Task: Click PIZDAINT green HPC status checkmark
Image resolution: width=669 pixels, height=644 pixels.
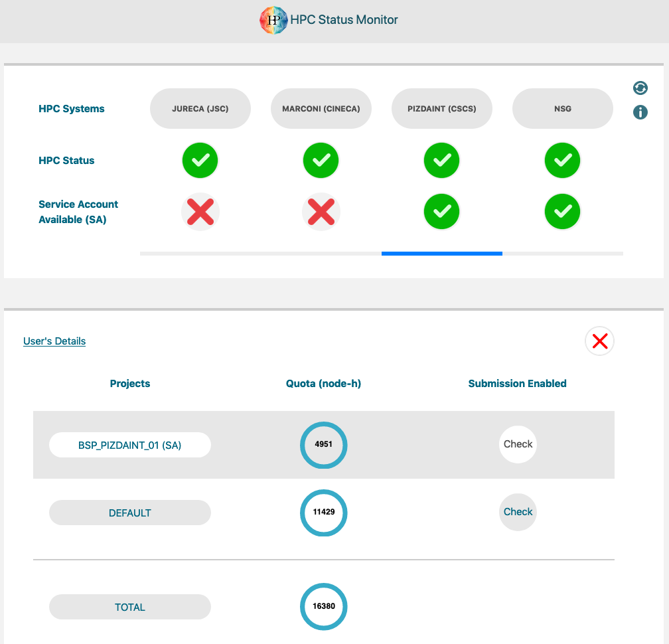Action: tap(441, 161)
